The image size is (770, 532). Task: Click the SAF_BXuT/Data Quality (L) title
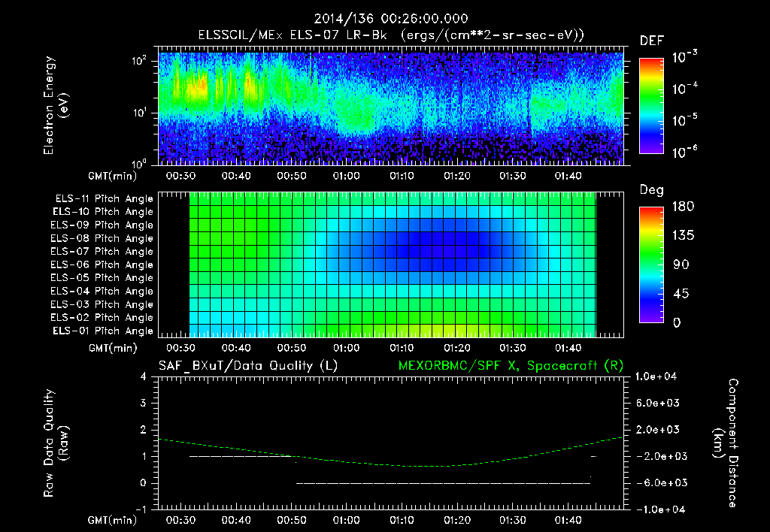tap(248, 366)
